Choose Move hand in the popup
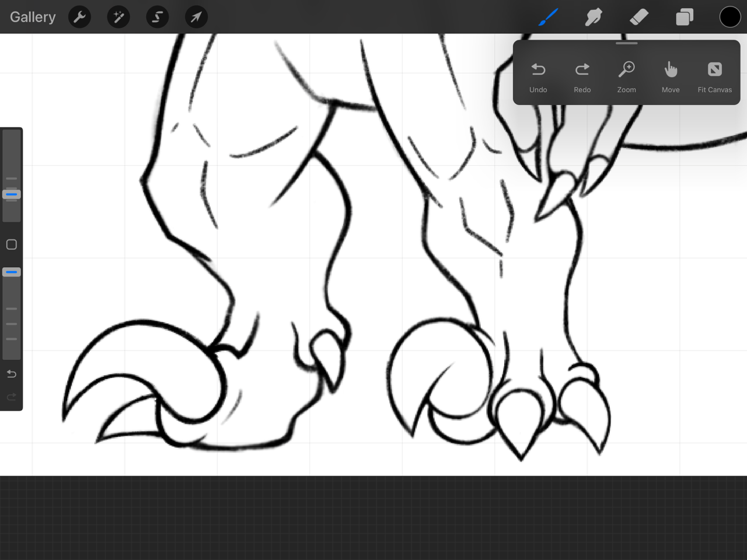Image resolution: width=747 pixels, height=560 pixels. (x=671, y=77)
